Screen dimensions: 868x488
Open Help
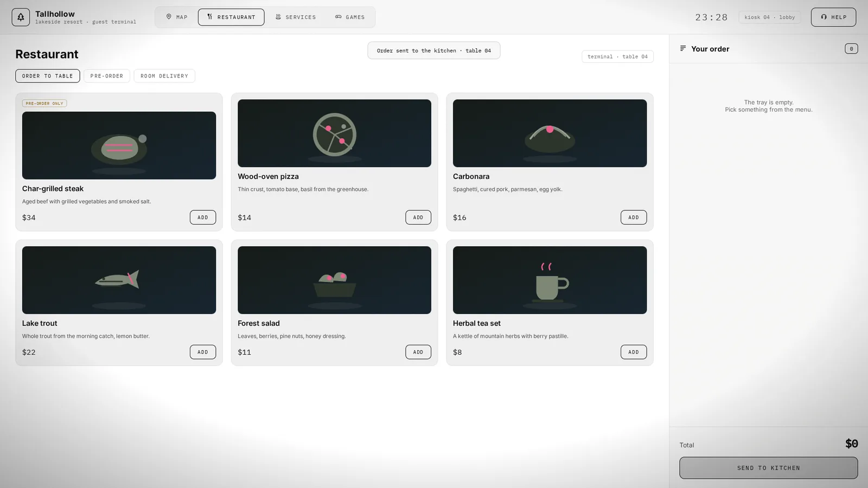(x=833, y=17)
